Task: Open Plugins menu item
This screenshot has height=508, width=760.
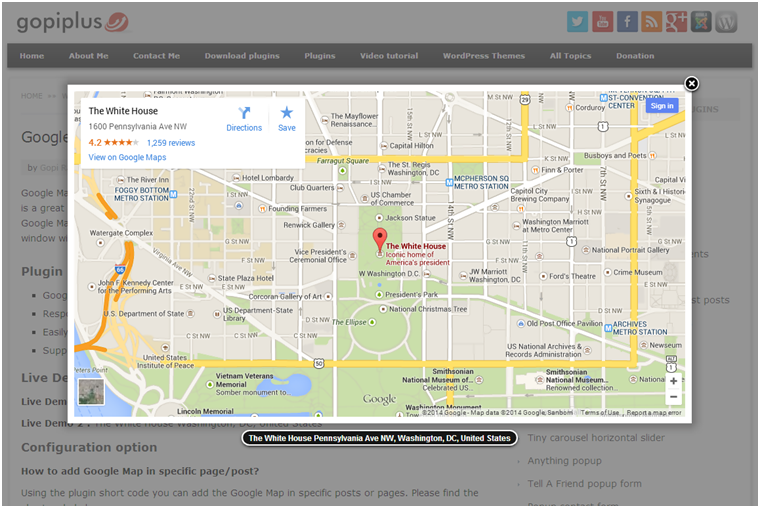Action: [x=320, y=56]
